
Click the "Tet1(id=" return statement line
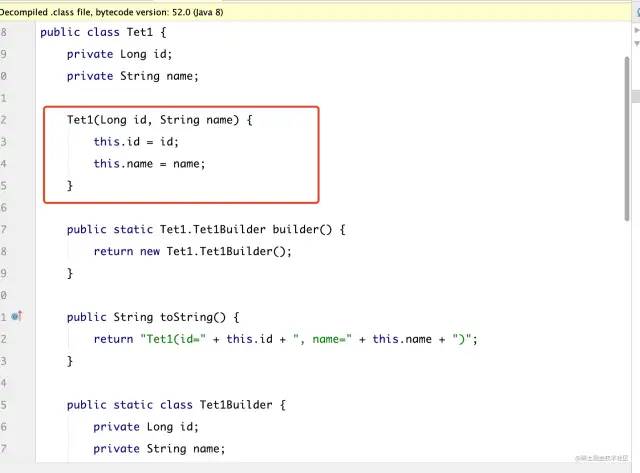[x=285, y=339]
